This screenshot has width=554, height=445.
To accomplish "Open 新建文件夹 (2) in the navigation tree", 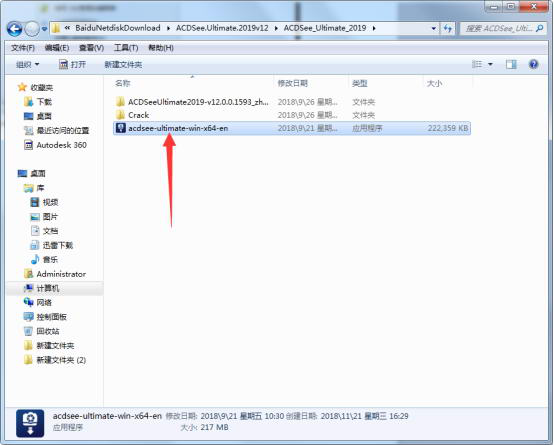I will coord(61,360).
